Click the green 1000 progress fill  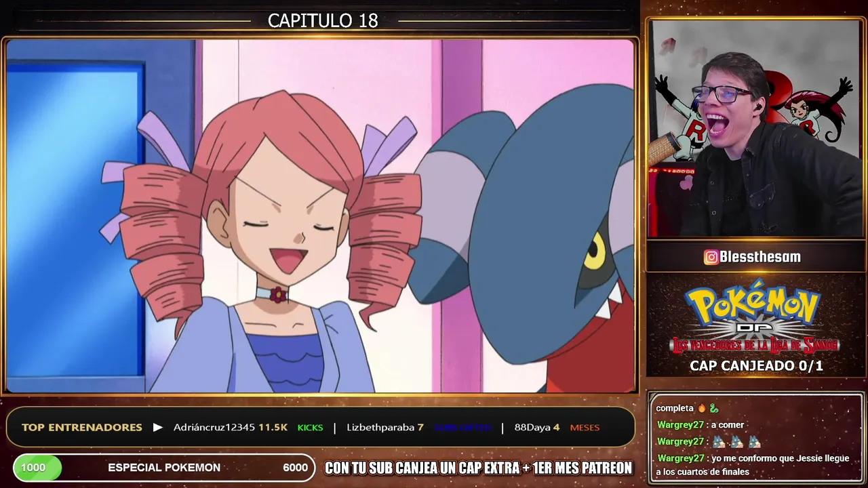[x=37, y=468]
